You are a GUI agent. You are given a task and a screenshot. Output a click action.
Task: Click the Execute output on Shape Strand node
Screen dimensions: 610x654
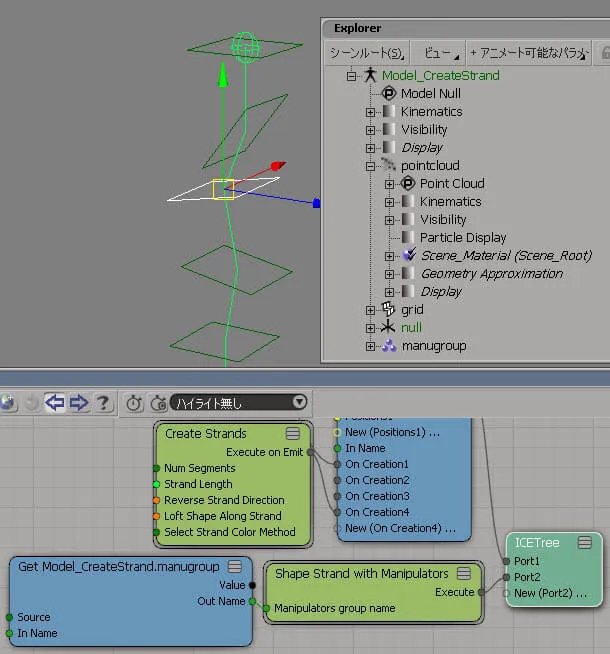[481, 592]
